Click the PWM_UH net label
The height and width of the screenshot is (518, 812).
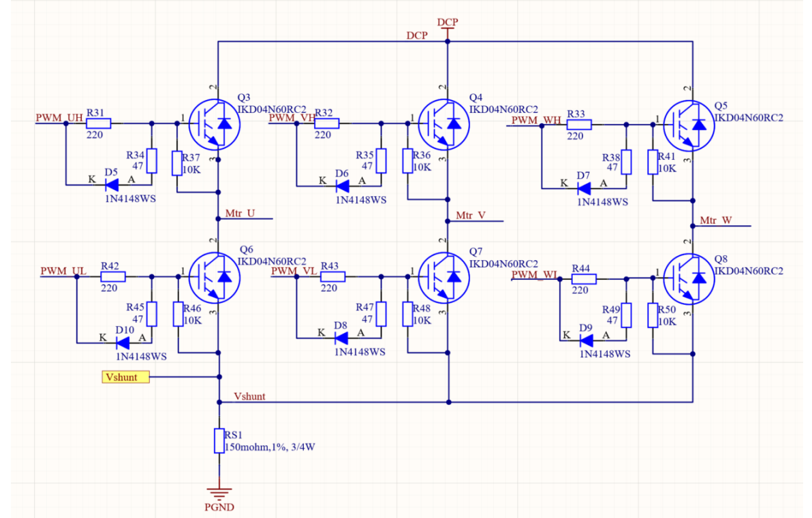coord(59,118)
